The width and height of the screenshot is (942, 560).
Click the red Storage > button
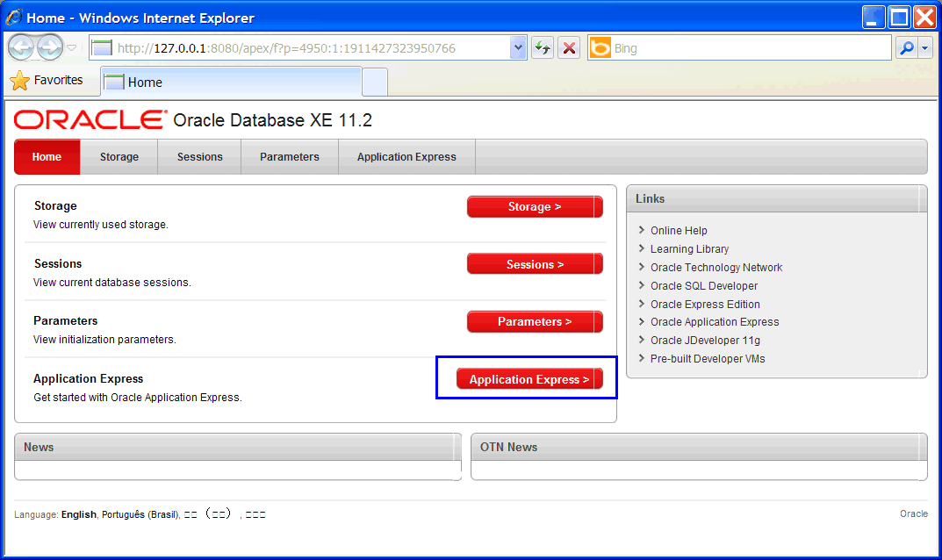[535, 206]
